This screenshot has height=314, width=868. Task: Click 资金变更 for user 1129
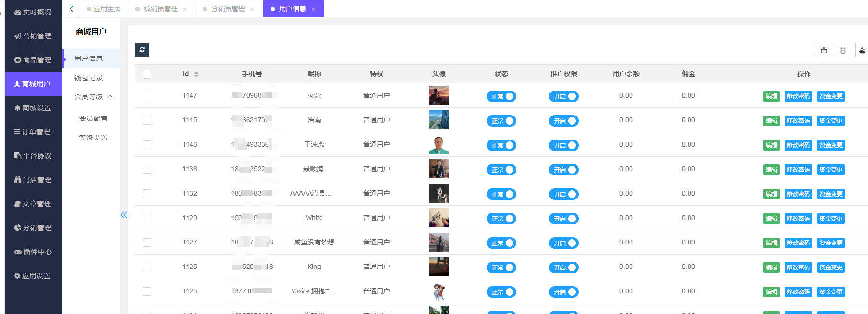(831, 219)
